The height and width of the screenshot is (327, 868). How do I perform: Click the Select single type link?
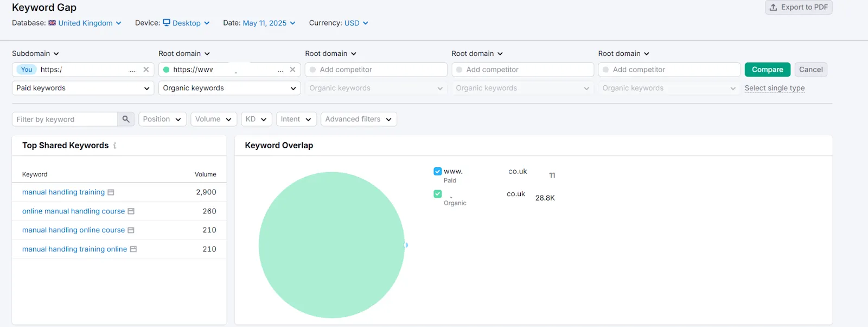[774, 88]
